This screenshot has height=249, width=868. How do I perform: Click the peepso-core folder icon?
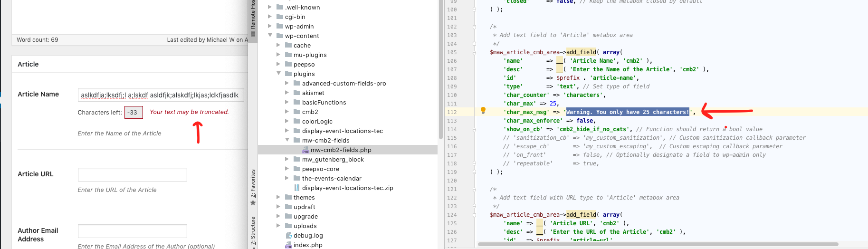[297, 169]
